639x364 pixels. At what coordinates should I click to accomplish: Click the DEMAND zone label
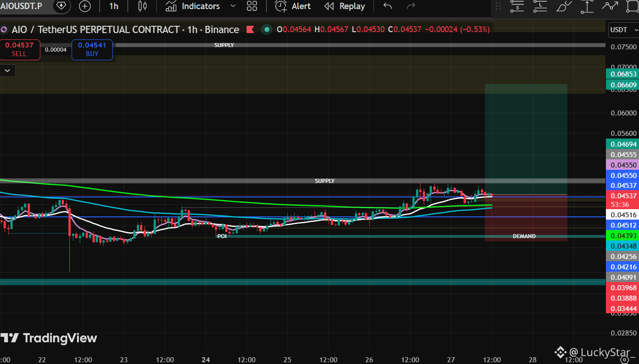(524, 236)
